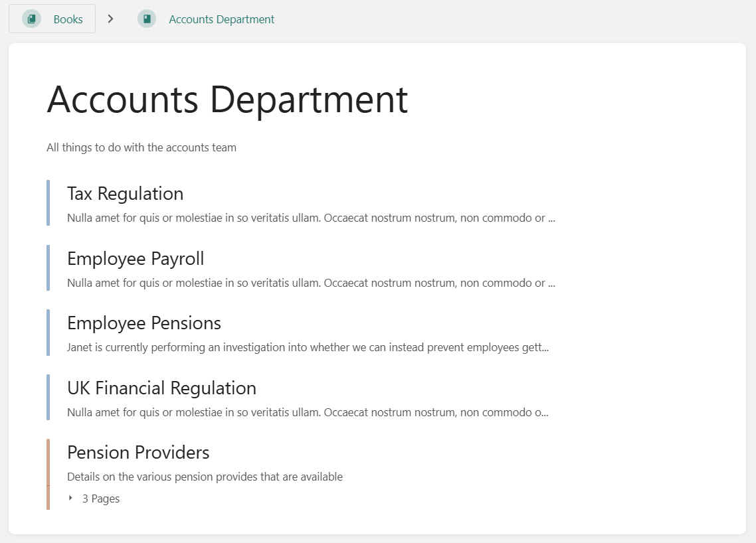Viewport: 756px width, 543px height.
Task: Click the Pension Providers description text
Action: (205, 477)
